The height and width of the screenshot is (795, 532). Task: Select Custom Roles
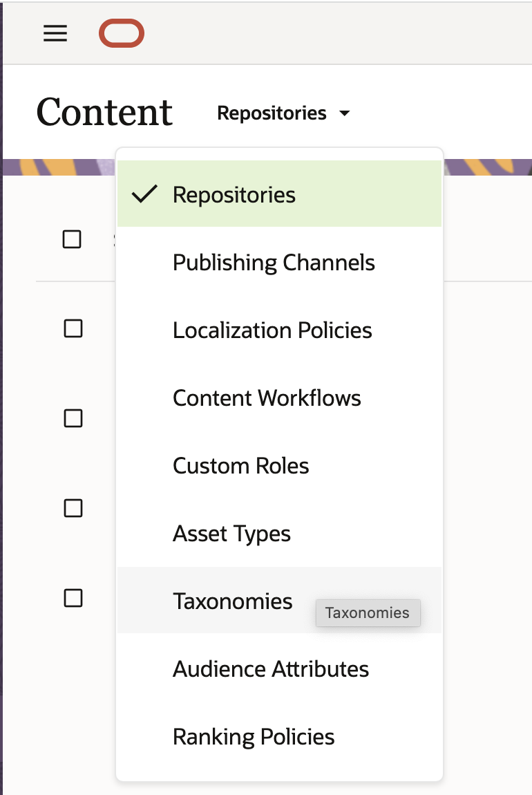tap(240, 466)
